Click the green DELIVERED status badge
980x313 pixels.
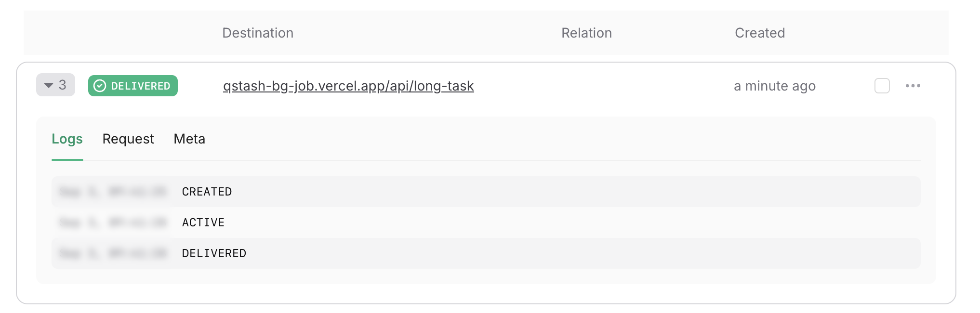[x=133, y=86]
